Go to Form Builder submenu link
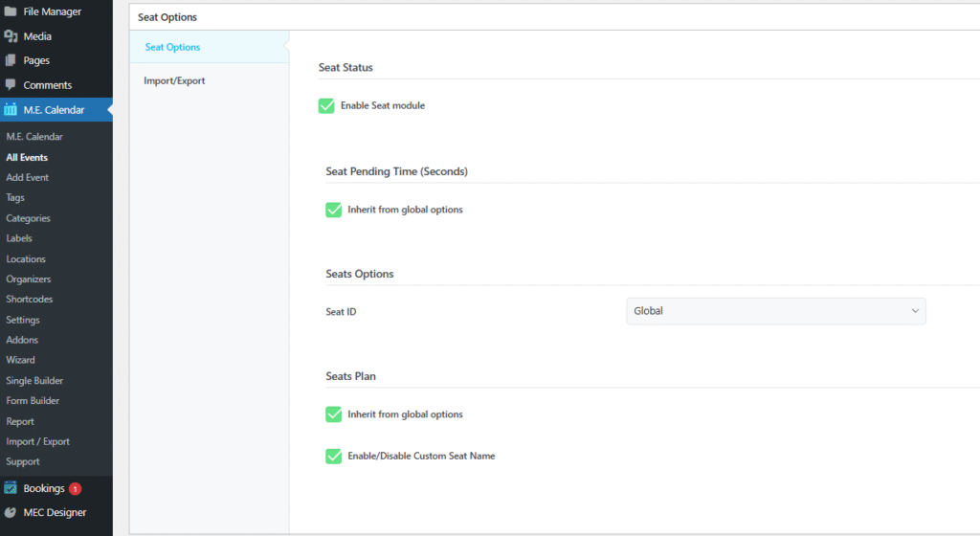 tap(33, 401)
